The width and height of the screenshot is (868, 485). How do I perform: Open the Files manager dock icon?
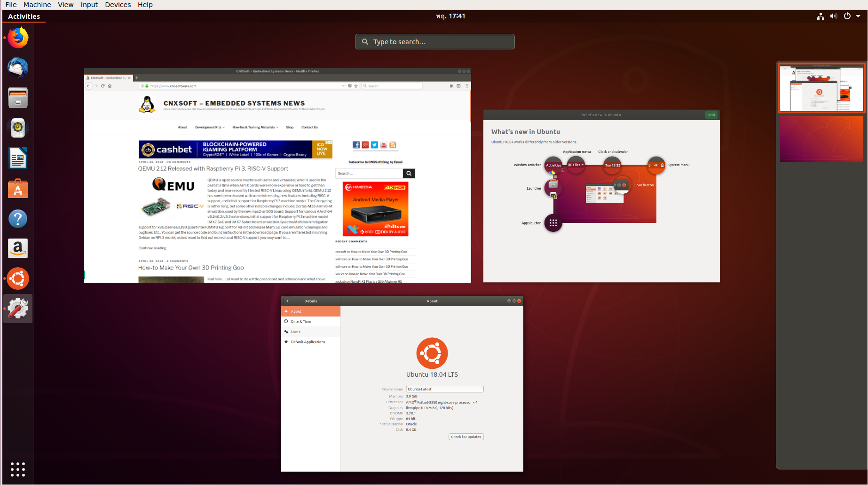click(18, 98)
